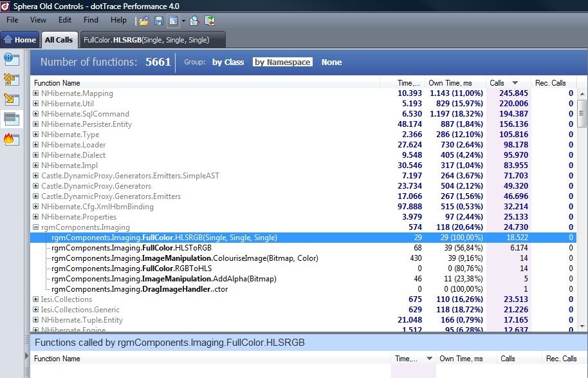Open dropdown arrow beside layout icon
Viewport: 588px width, 378px height.
point(183,21)
